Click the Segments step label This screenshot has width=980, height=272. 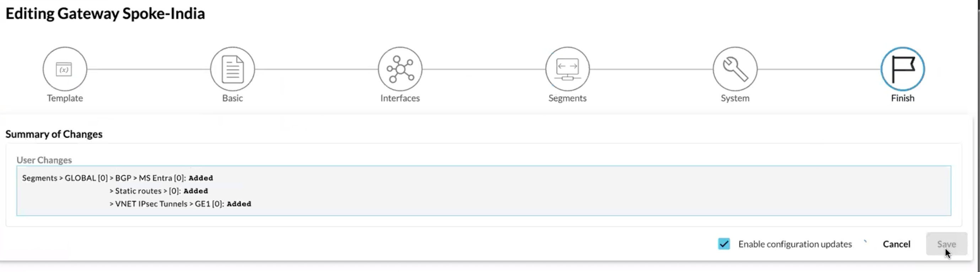(x=567, y=98)
